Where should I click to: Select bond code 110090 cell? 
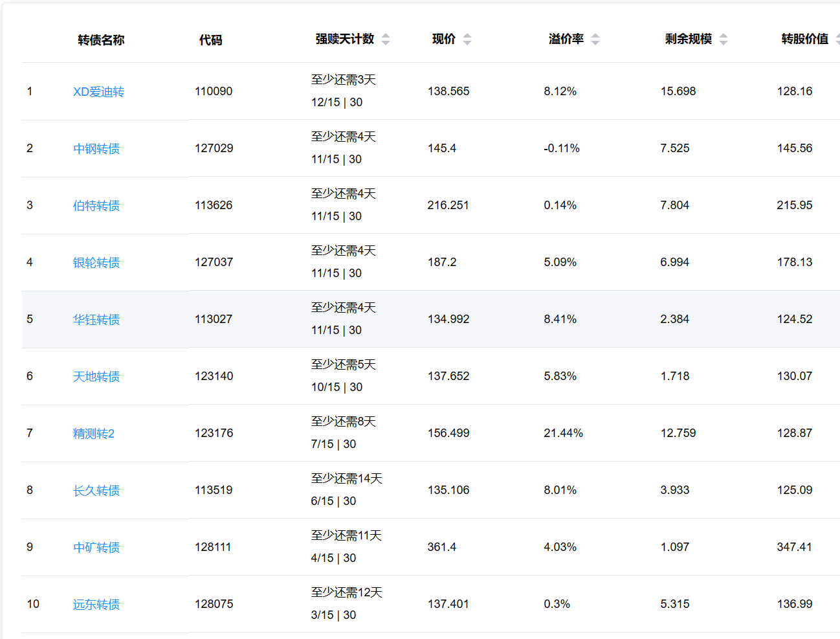pos(214,91)
